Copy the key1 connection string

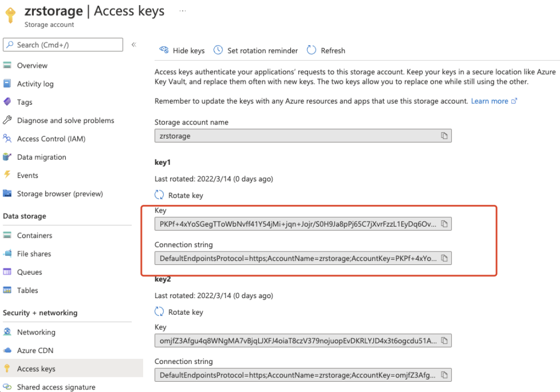444,258
